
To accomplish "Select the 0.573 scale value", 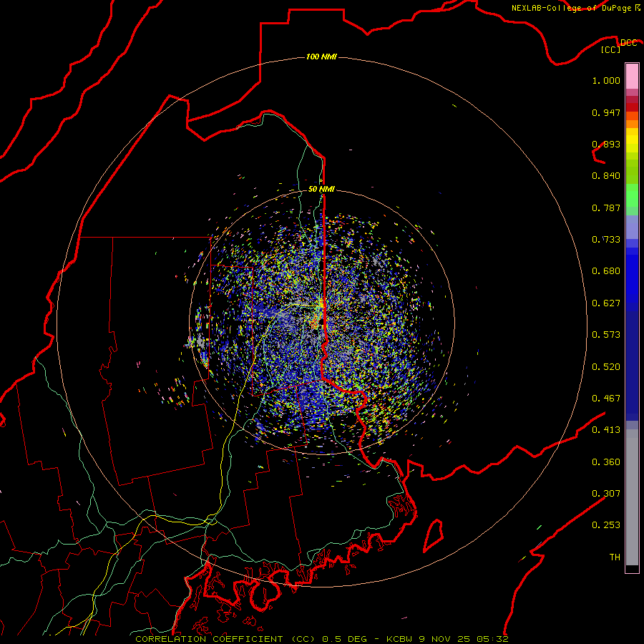I will (606, 335).
